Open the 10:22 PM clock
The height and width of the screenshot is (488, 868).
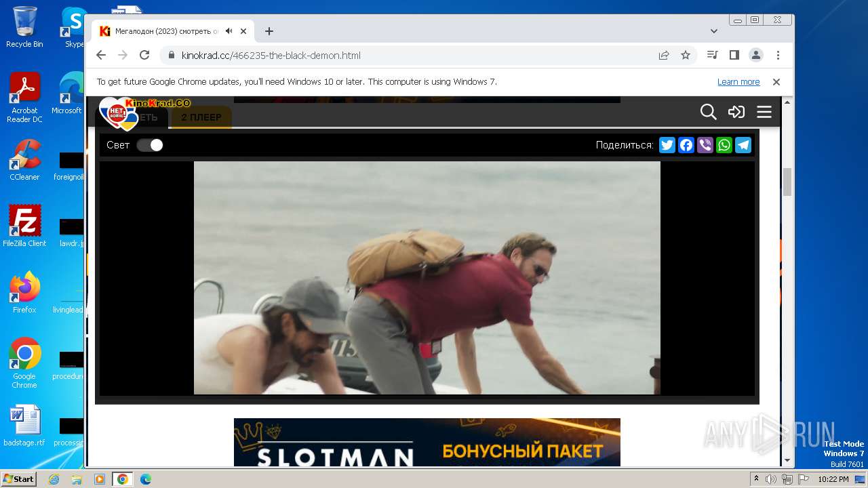833,479
